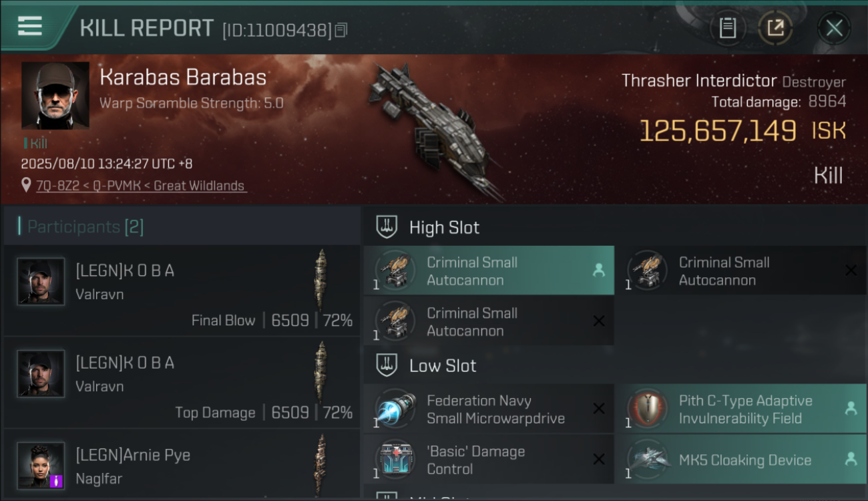
Task: Select the 'Basic' Damage Control module icon
Action: pos(395,460)
